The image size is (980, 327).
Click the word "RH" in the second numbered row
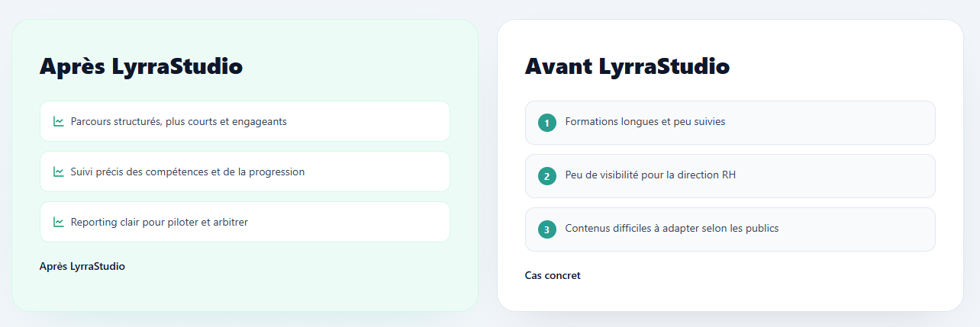coord(729,175)
